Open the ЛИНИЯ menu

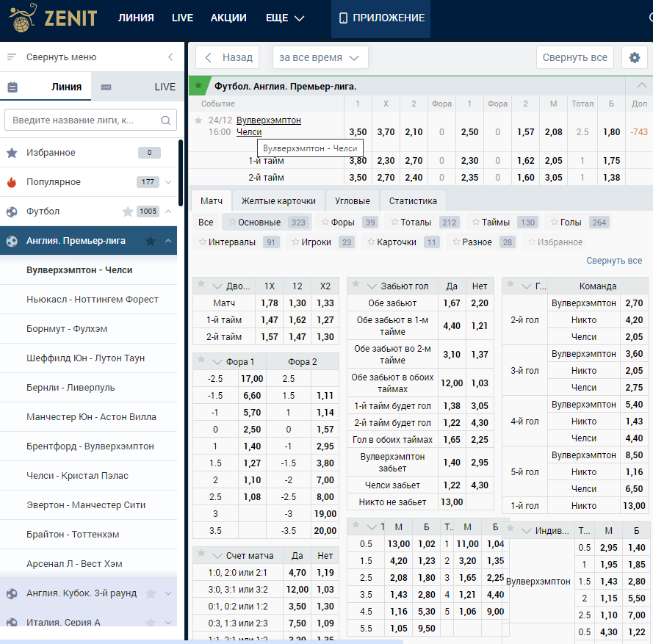tap(136, 18)
